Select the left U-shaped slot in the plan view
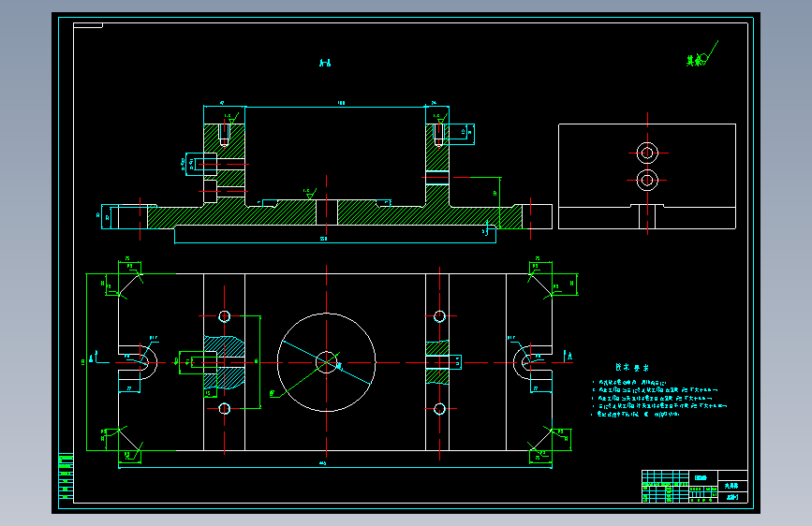This screenshot has height=526, width=812. (138, 362)
